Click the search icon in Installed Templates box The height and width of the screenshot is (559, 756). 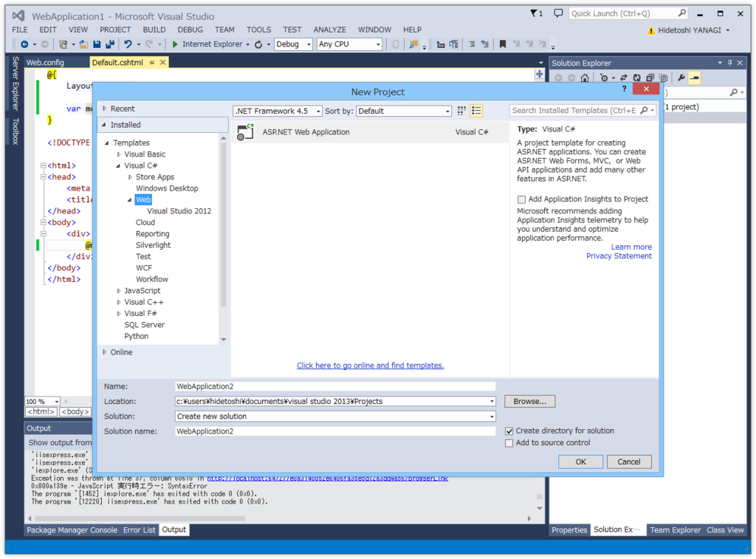point(644,111)
